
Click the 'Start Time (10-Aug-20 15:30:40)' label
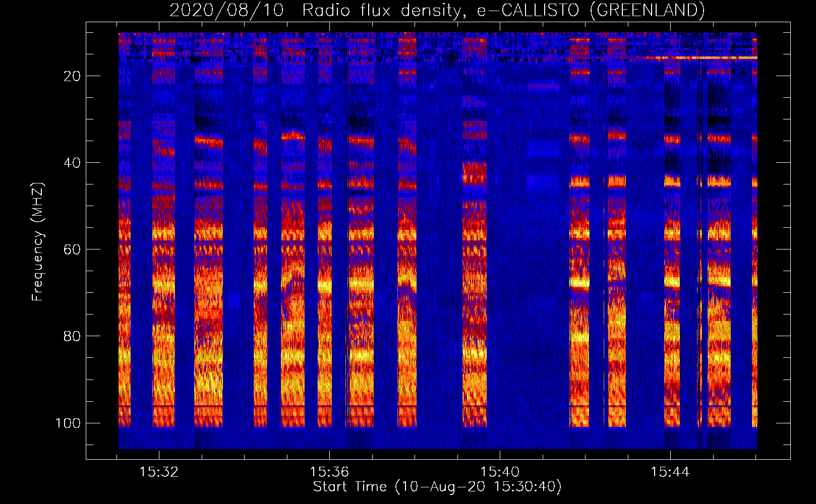click(x=437, y=487)
